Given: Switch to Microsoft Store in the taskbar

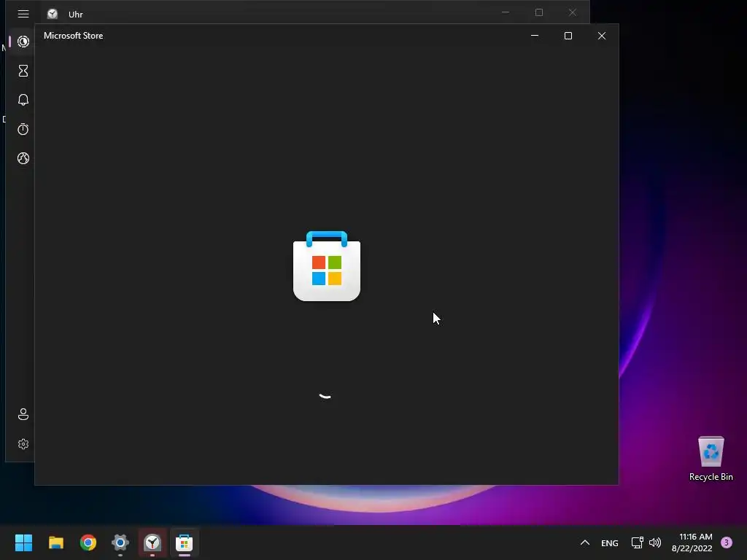Looking at the screenshot, I should [185, 542].
